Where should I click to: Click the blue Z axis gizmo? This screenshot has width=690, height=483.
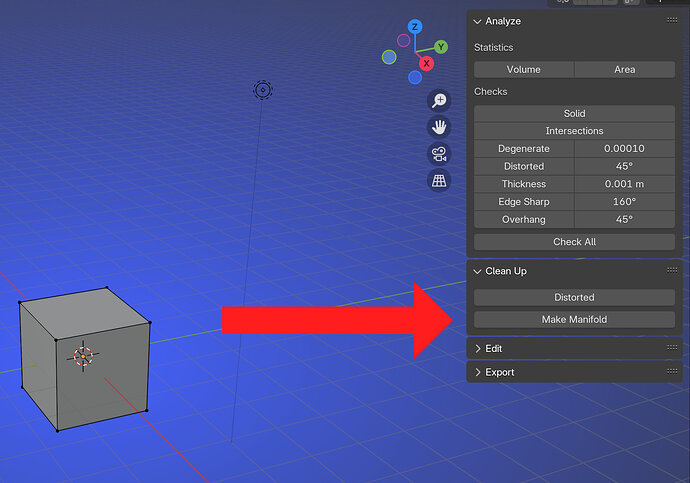click(x=415, y=26)
